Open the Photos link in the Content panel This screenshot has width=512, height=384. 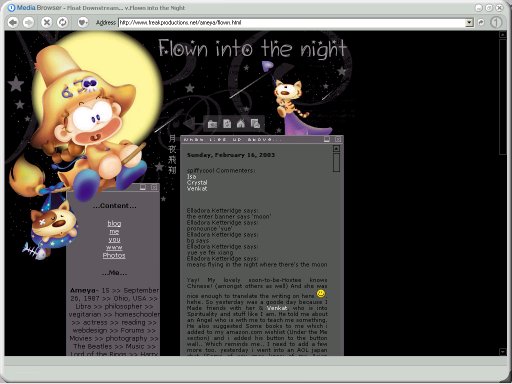(114, 255)
